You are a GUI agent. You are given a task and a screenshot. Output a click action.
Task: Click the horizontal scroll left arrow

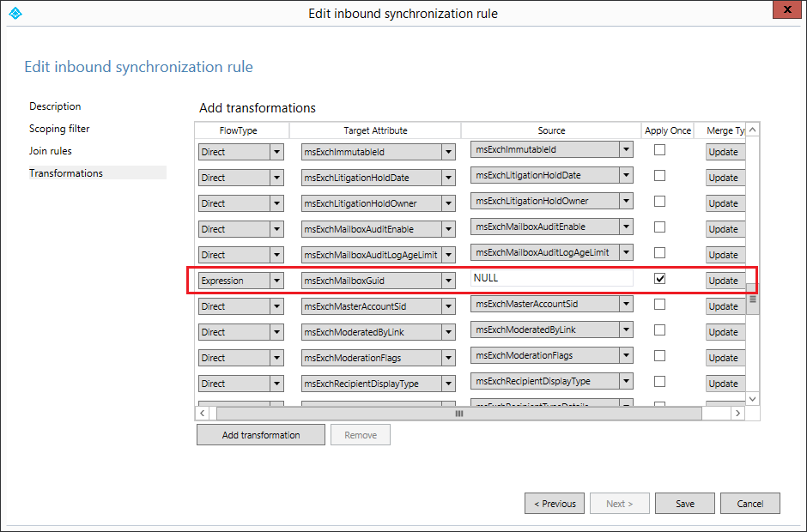203,413
